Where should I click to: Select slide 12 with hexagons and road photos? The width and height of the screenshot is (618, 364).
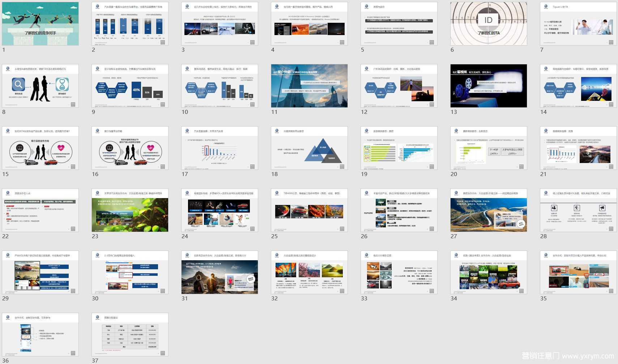(399, 86)
